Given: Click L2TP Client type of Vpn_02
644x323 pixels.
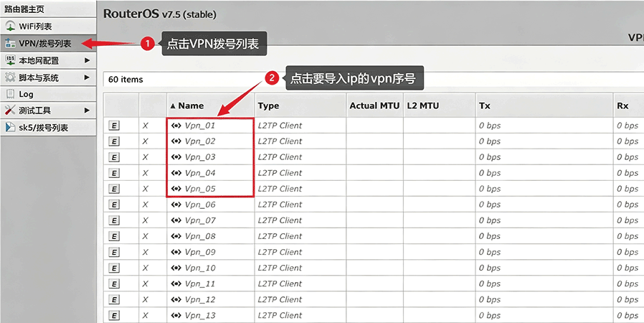Looking at the screenshot, I should tap(280, 141).
